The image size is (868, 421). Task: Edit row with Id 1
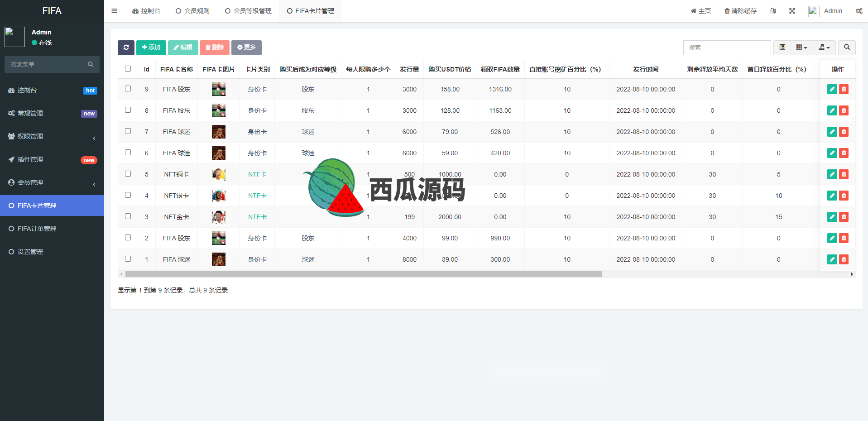(x=832, y=259)
